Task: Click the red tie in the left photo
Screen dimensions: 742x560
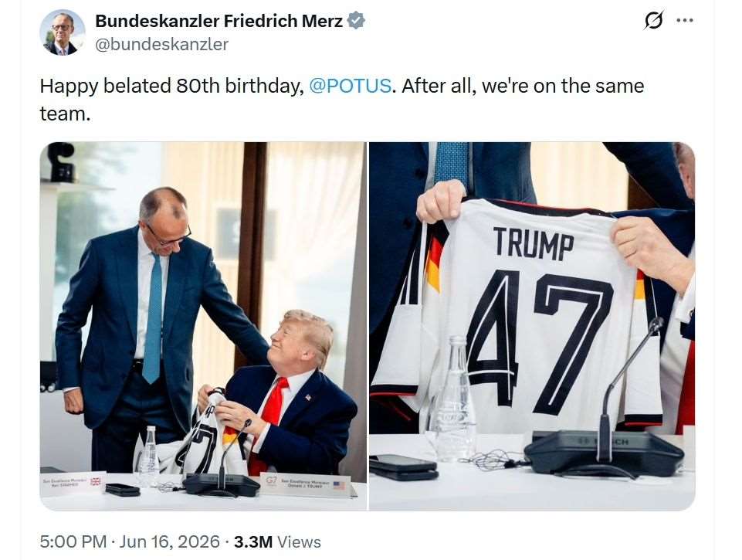Action: pyautogui.click(x=270, y=422)
